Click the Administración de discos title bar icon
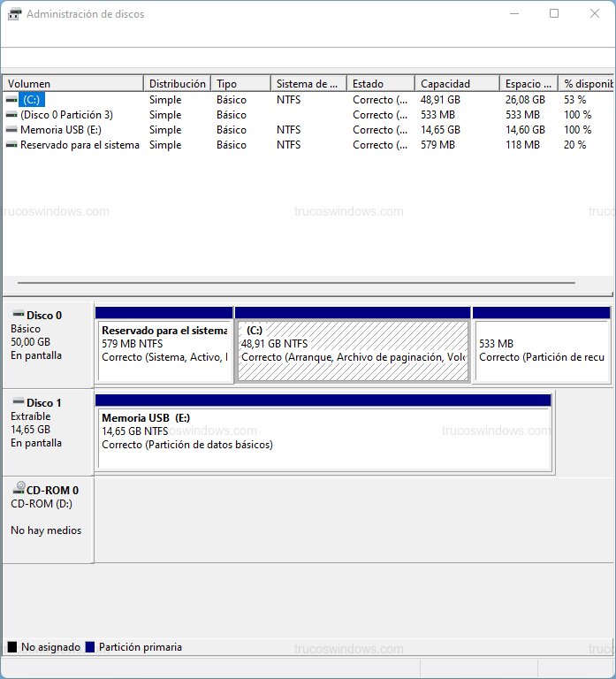This screenshot has height=679, width=616. tap(14, 14)
